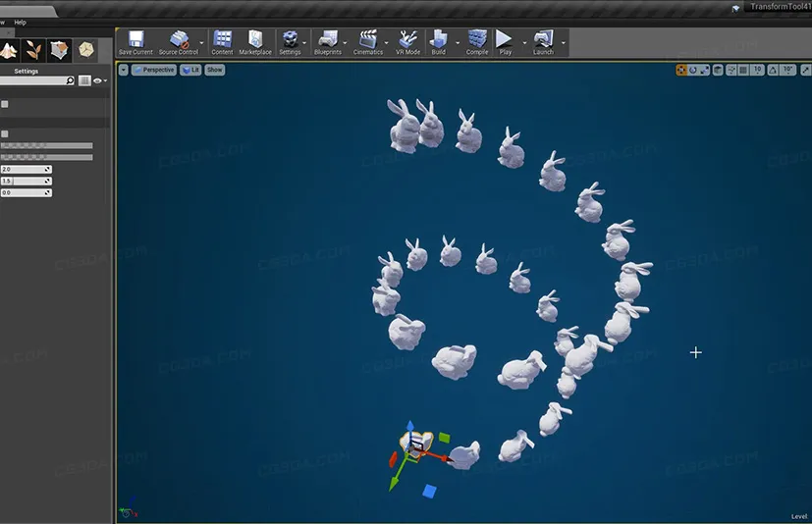Open the Help menu
This screenshot has height=524, width=812.
tap(21, 23)
